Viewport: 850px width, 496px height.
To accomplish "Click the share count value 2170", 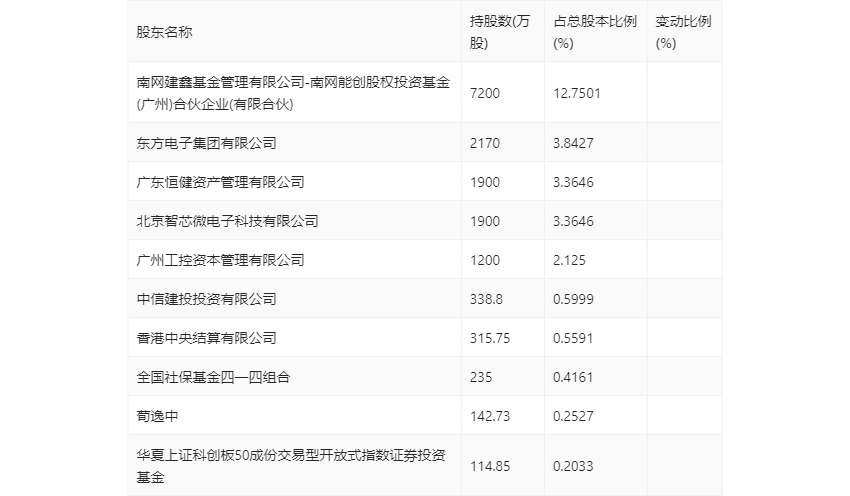I will click(485, 143).
